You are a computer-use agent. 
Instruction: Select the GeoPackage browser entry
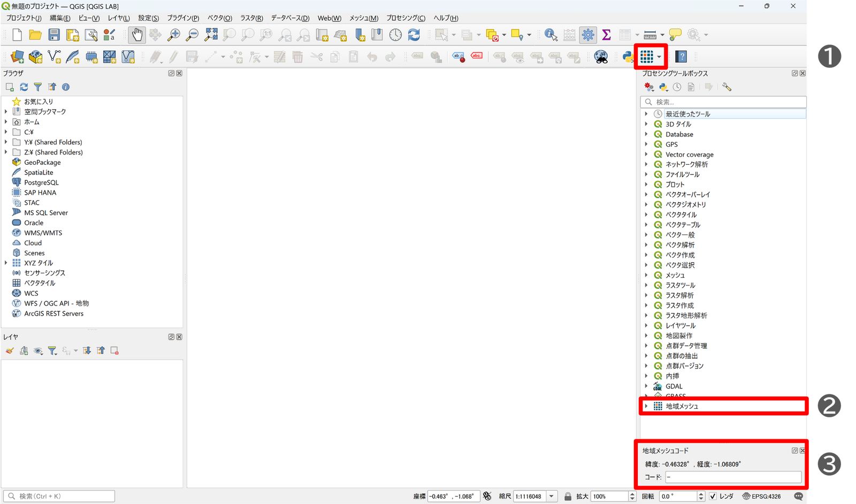42,162
